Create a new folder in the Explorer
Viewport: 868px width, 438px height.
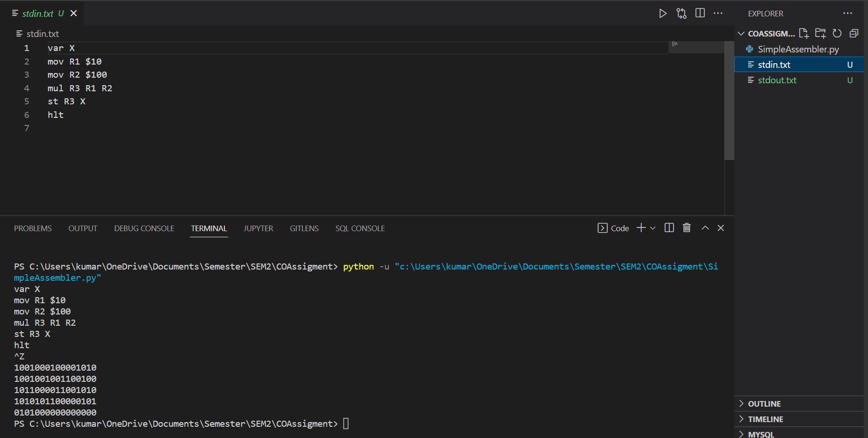[820, 33]
